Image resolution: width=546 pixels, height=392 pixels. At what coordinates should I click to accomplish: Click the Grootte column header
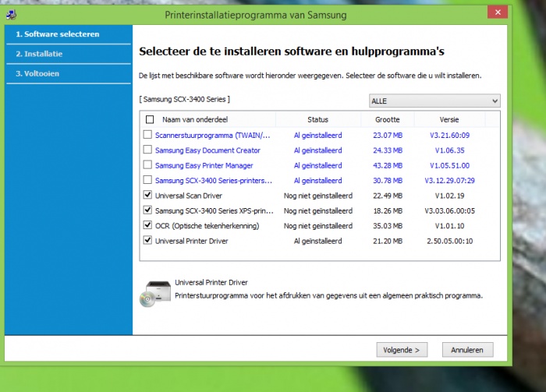point(387,120)
